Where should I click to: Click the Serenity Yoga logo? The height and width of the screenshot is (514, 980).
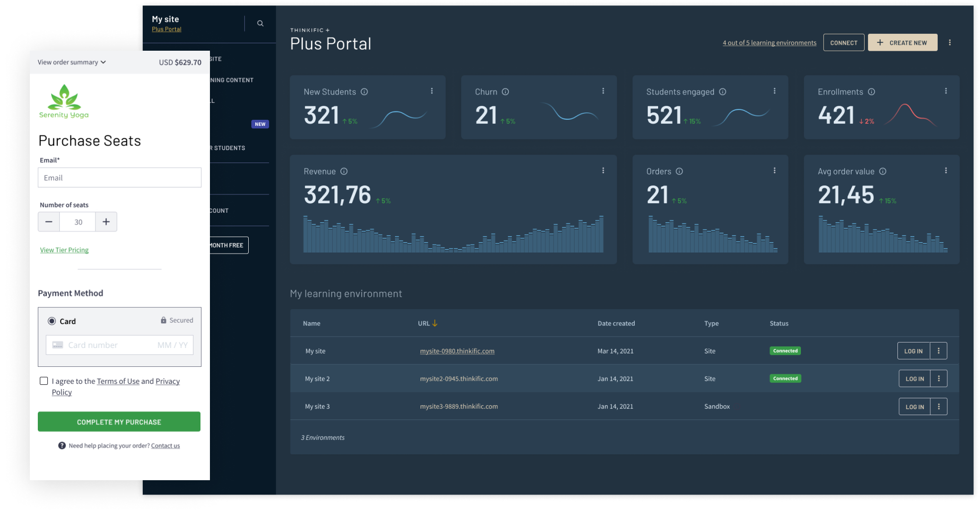(64, 101)
